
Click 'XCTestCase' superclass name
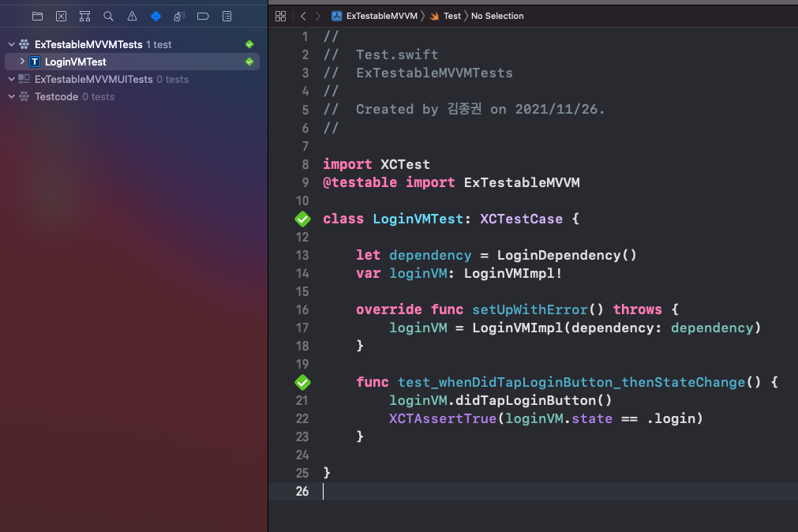pos(522,219)
